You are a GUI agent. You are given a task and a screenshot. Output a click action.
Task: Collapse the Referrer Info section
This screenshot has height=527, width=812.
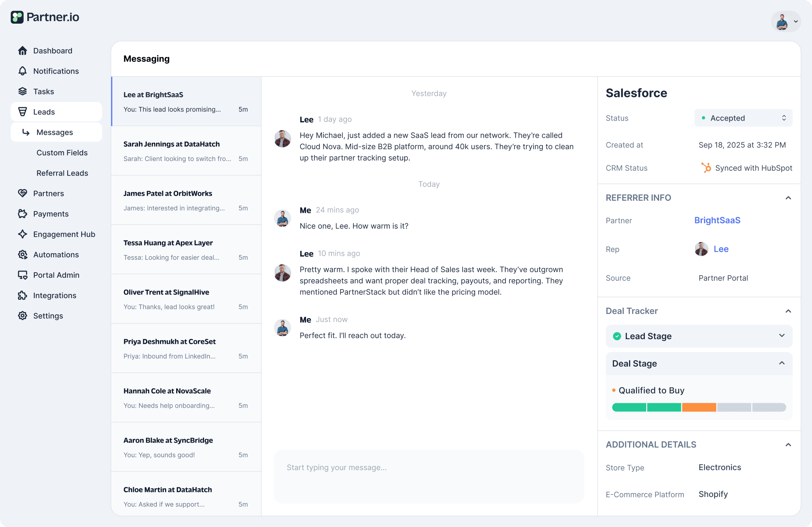coord(788,198)
